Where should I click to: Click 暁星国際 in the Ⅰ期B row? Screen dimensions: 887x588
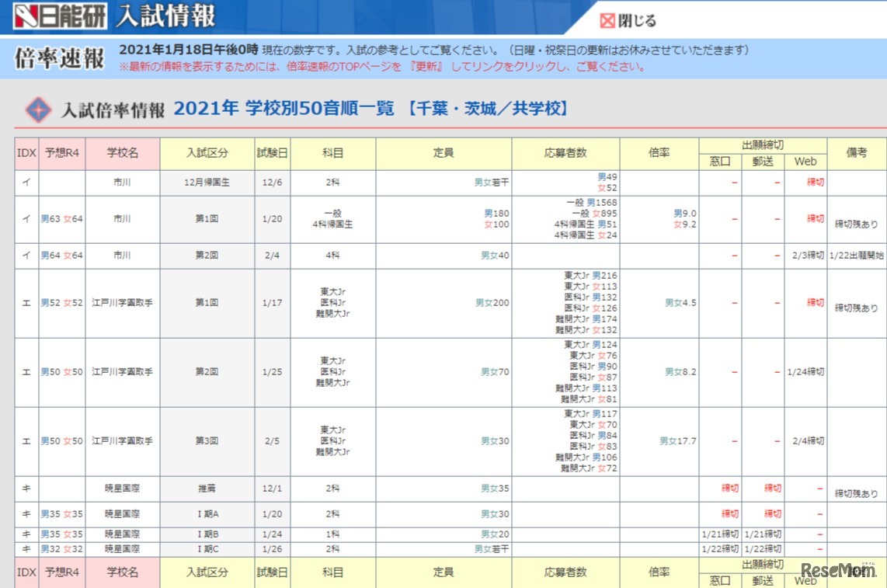coord(122,534)
